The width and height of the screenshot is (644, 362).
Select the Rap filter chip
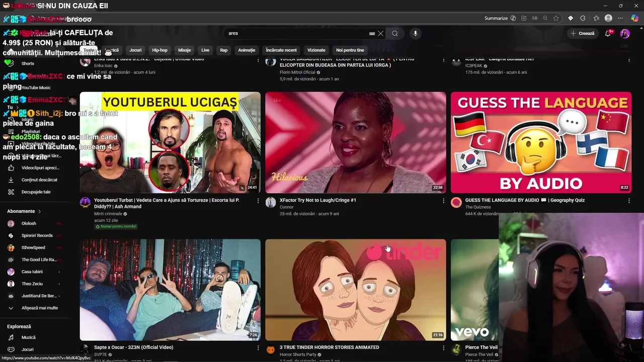(x=224, y=50)
